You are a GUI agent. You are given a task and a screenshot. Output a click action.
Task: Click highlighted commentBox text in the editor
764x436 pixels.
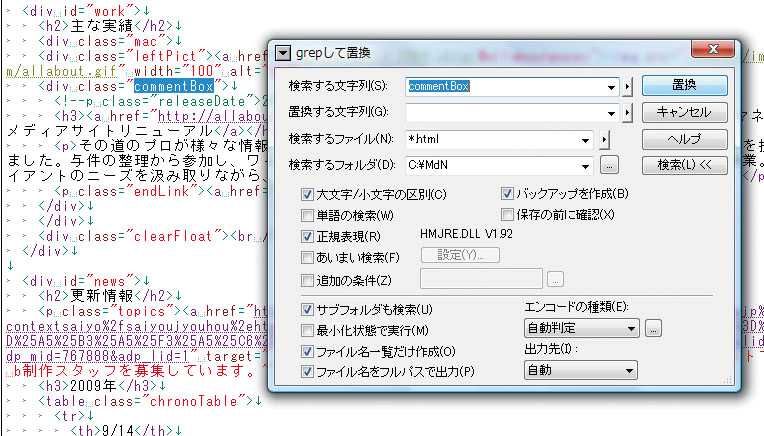click(173, 87)
